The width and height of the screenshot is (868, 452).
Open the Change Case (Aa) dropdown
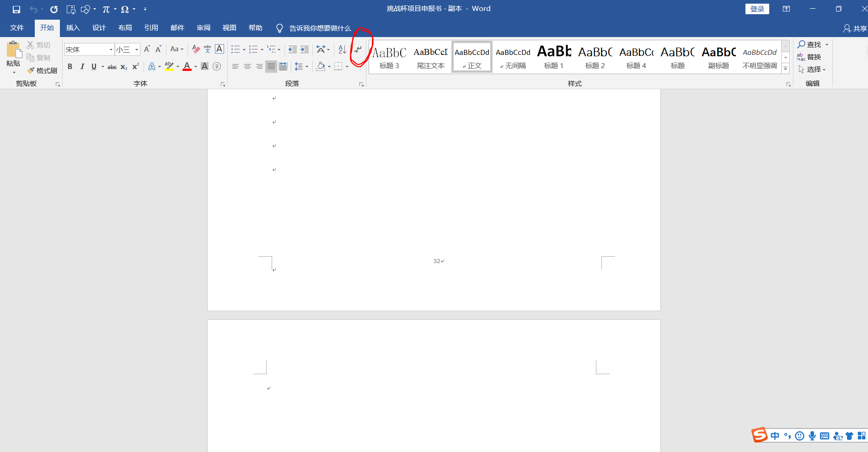point(177,49)
